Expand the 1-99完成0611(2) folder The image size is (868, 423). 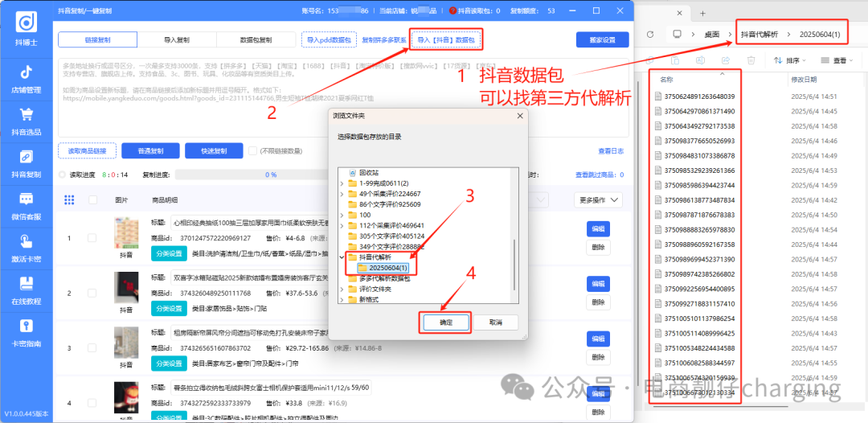click(342, 183)
